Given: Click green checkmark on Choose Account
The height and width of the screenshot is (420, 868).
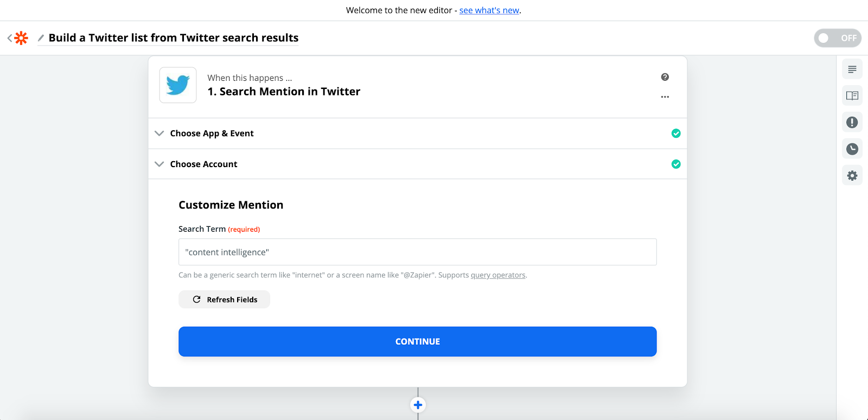Looking at the screenshot, I should pyautogui.click(x=676, y=164).
